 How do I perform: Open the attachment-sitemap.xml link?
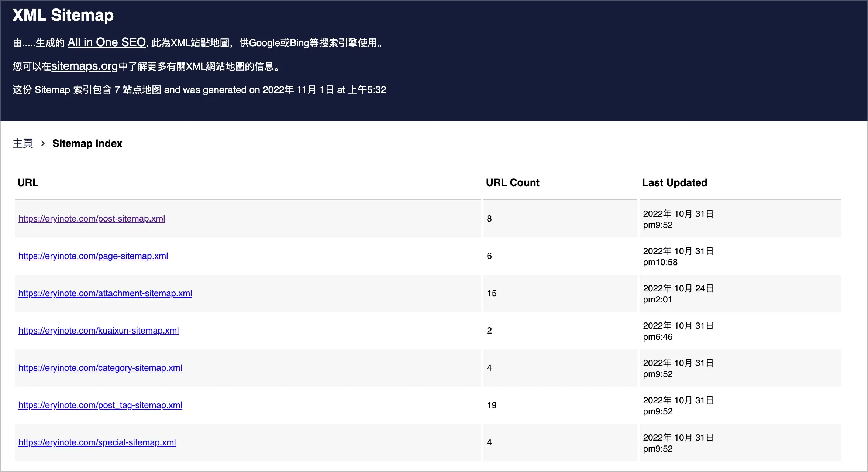tap(105, 293)
